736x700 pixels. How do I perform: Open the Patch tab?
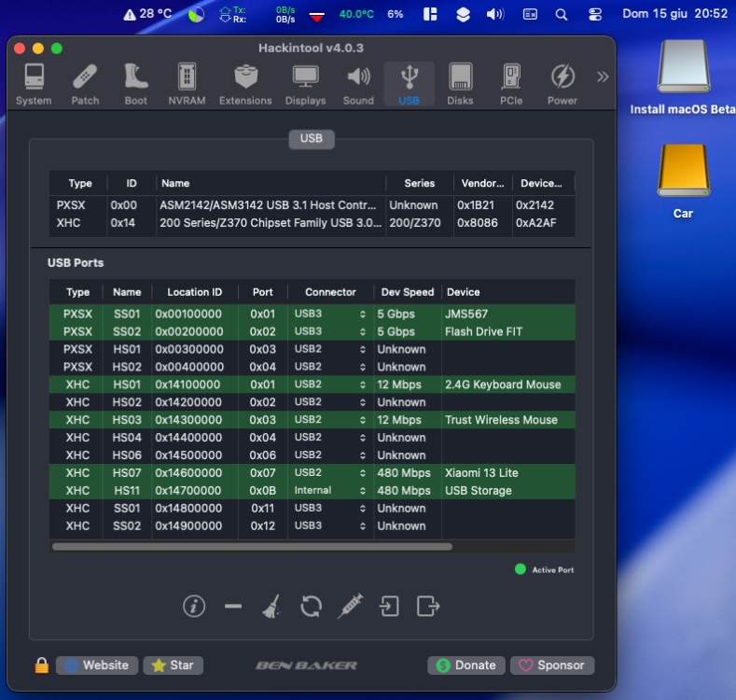tap(85, 85)
